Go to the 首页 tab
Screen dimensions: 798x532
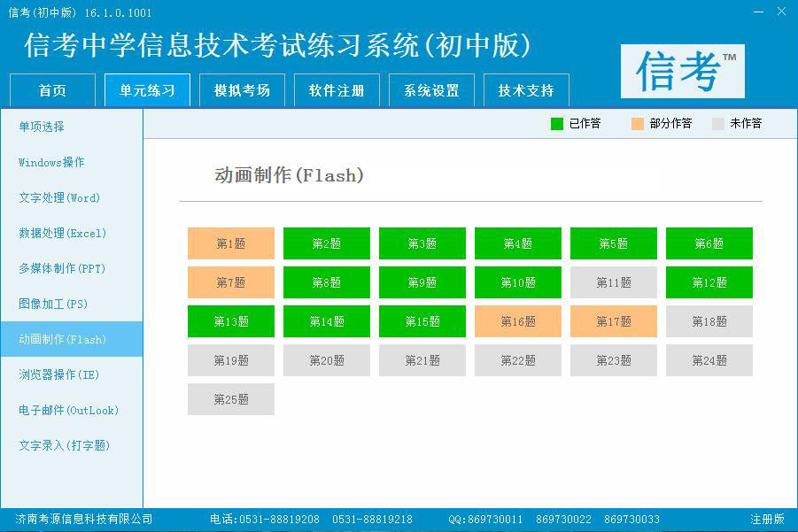click(50, 89)
